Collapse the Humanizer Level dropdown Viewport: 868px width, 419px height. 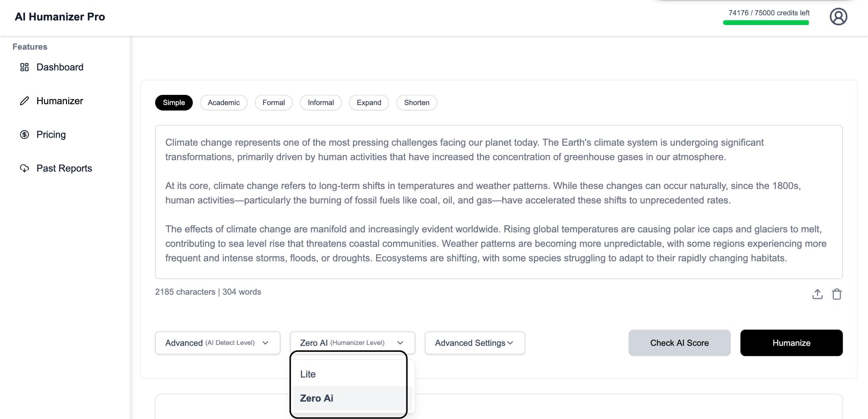tap(352, 343)
